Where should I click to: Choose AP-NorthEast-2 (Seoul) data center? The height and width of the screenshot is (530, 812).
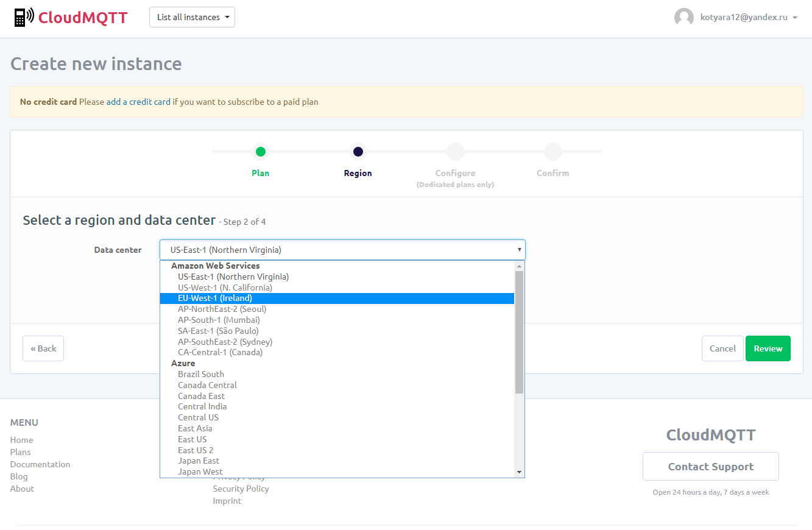point(222,309)
